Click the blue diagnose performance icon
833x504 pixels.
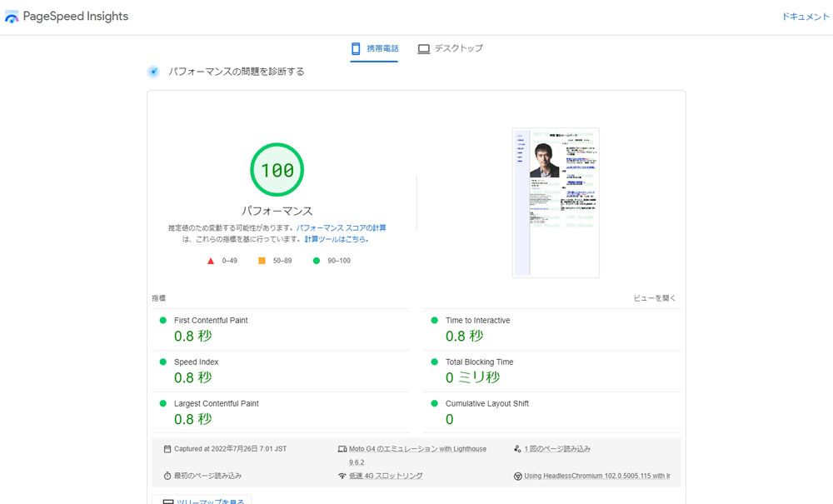(x=153, y=72)
